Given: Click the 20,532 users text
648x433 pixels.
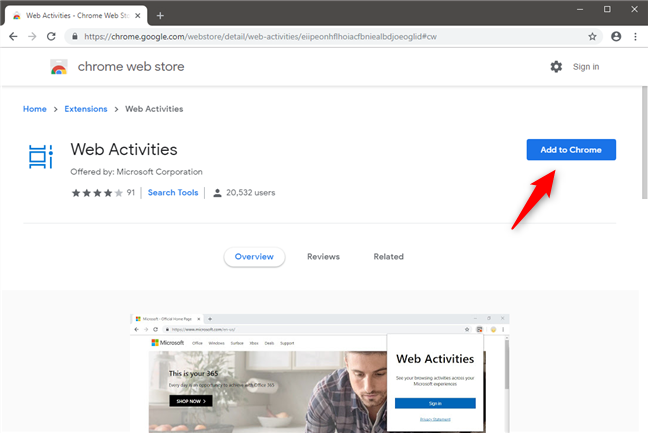Looking at the screenshot, I should coord(250,193).
